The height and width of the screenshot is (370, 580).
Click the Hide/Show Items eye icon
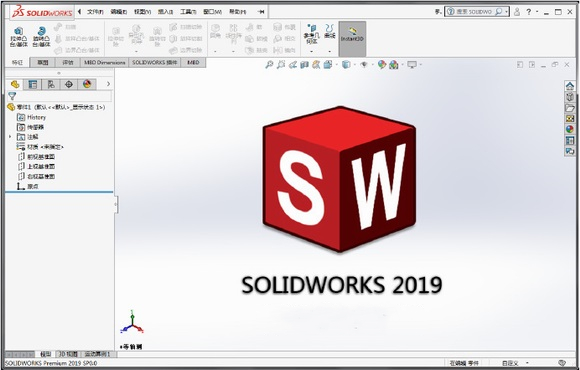coord(364,65)
